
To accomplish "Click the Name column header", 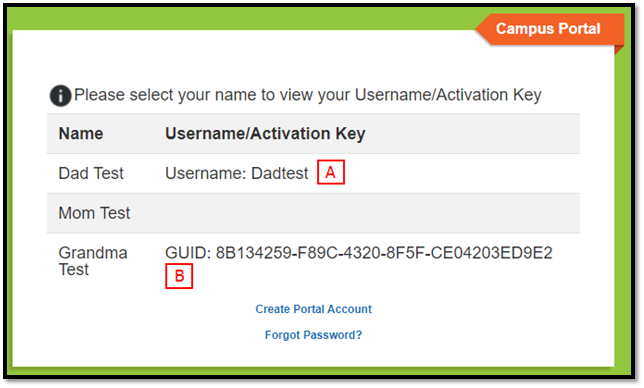I will (x=81, y=133).
